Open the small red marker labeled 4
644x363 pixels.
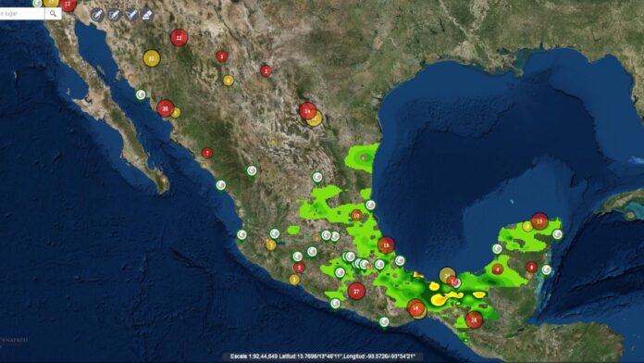(498, 269)
